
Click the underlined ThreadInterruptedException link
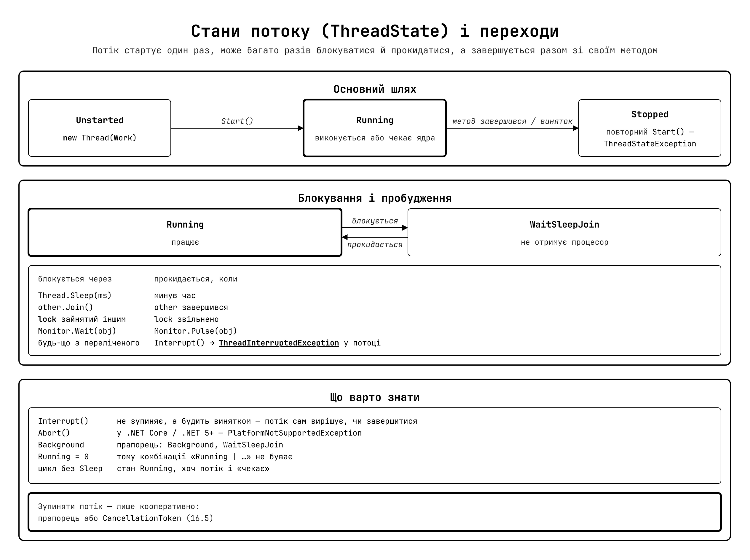tap(279, 343)
